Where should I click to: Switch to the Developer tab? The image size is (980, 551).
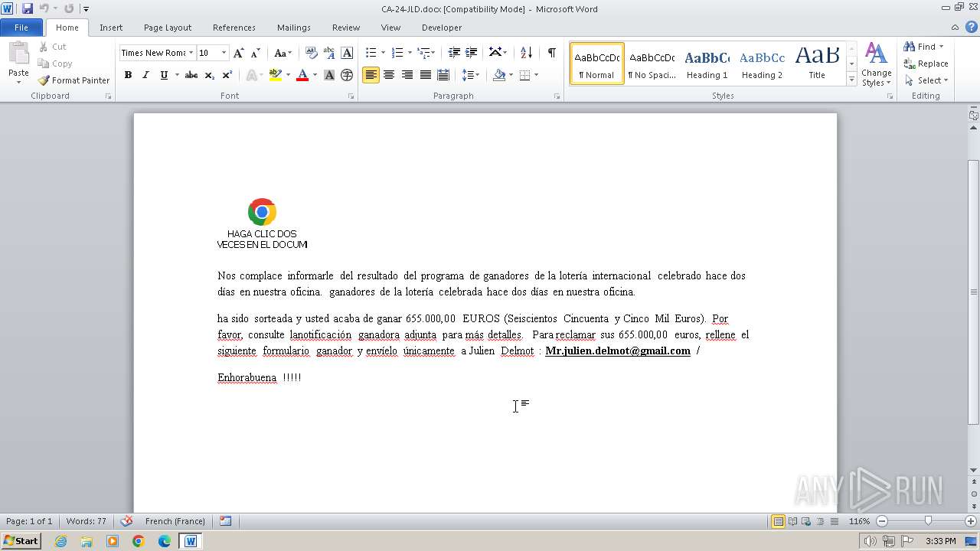tap(442, 28)
